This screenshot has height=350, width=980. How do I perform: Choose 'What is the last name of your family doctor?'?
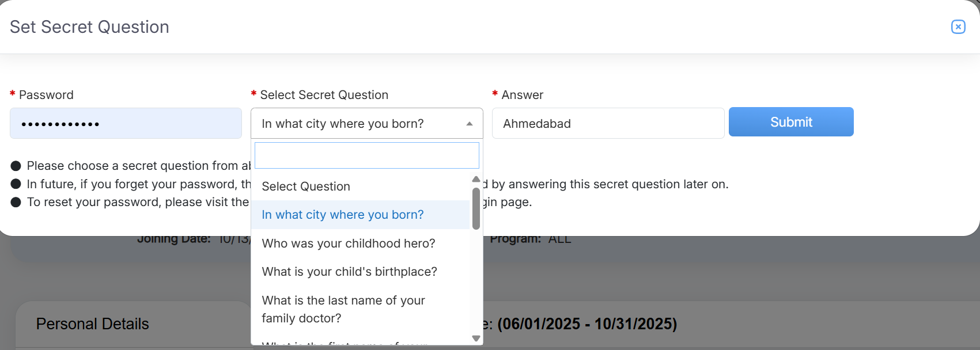click(343, 309)
